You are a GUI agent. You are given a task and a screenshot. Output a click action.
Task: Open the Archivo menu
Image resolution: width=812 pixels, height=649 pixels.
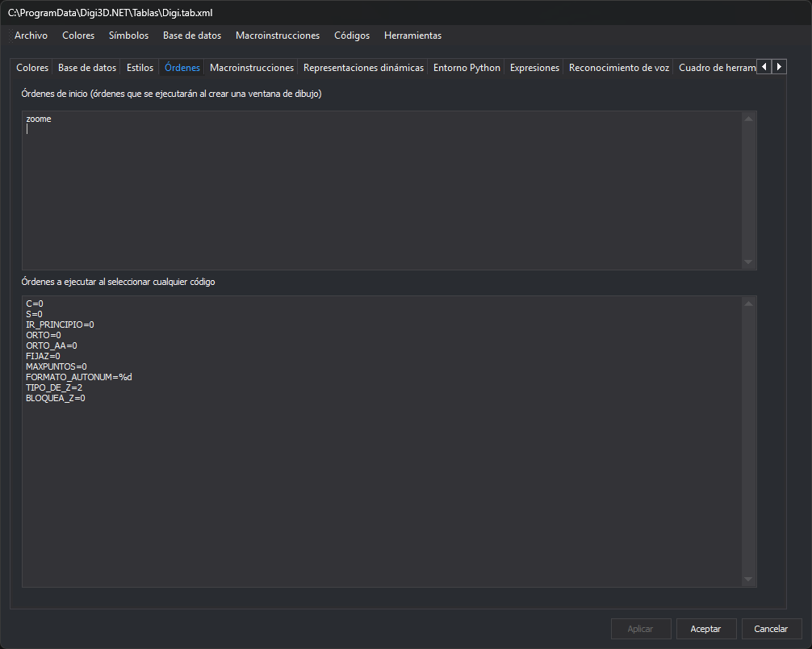(31, 36)
